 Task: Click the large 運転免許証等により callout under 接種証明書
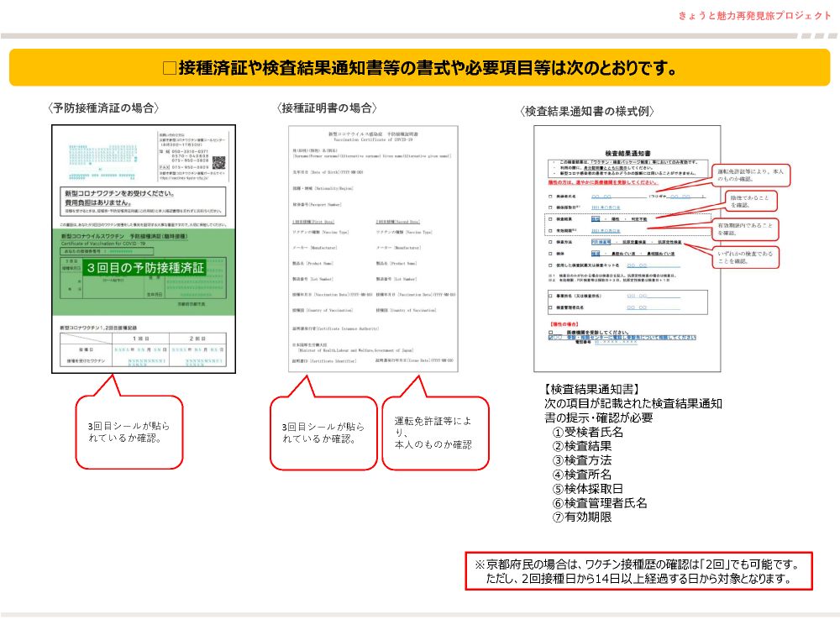click(x=435, y=433)
